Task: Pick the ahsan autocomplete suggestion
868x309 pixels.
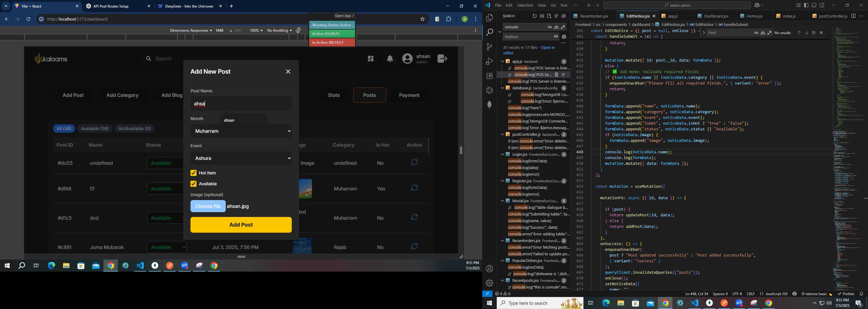Action: [244, 120]
